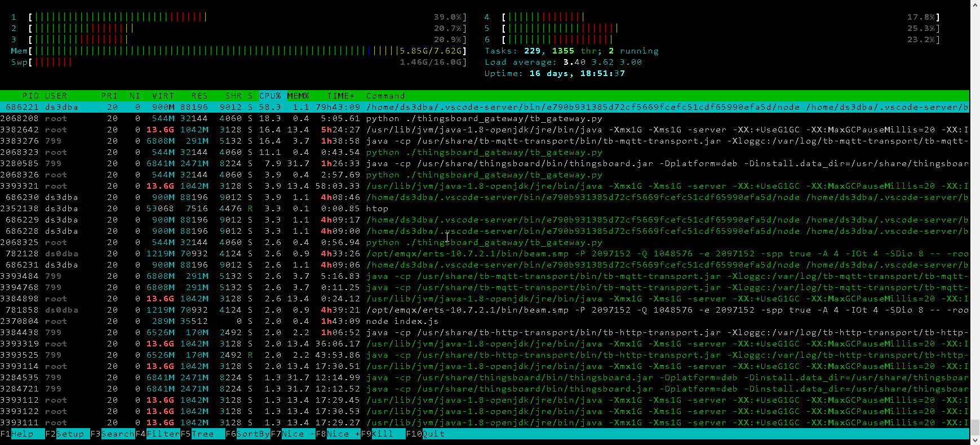Viewport: 980px width, 445px height.
Task: Click the terminal scrollbar up arrow
Action: [x=975, y=5]
